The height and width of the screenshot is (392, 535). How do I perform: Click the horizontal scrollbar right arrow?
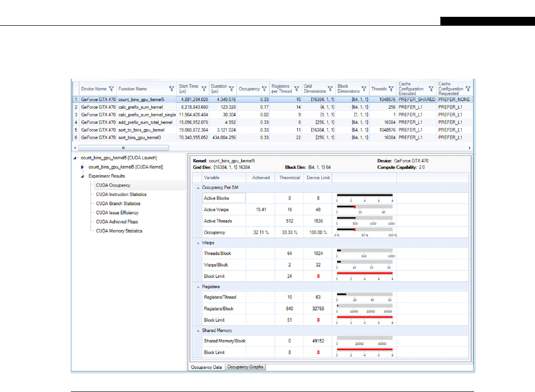(470, 147)
